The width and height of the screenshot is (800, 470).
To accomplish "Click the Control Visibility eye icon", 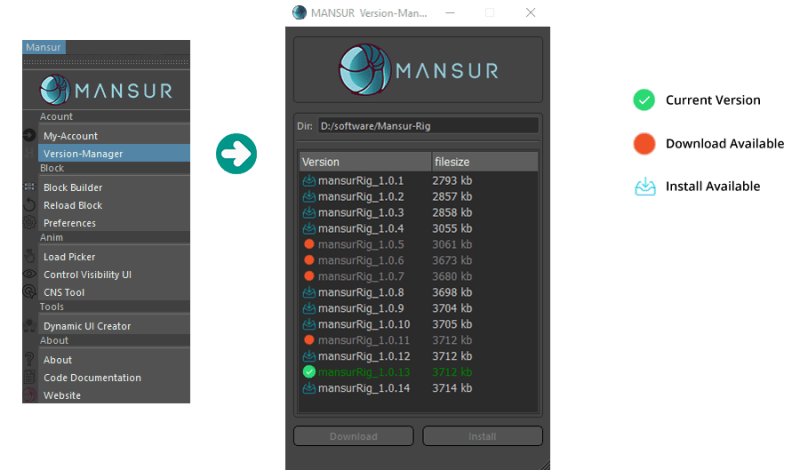I will pos(30,274).
